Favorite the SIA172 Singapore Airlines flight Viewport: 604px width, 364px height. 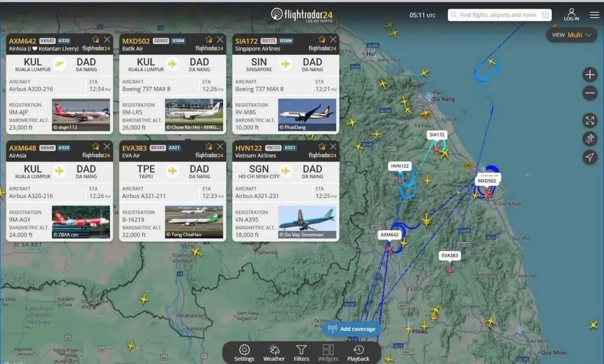321,39
